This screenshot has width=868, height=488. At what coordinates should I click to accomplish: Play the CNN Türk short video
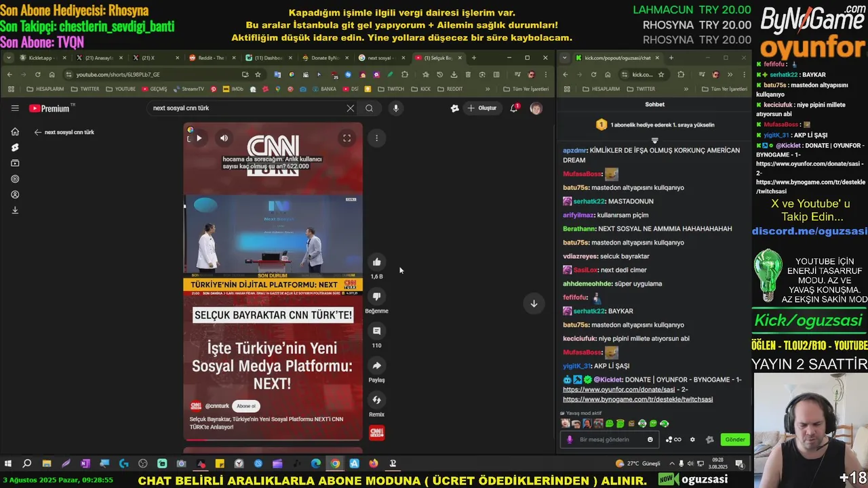(199, 138)
